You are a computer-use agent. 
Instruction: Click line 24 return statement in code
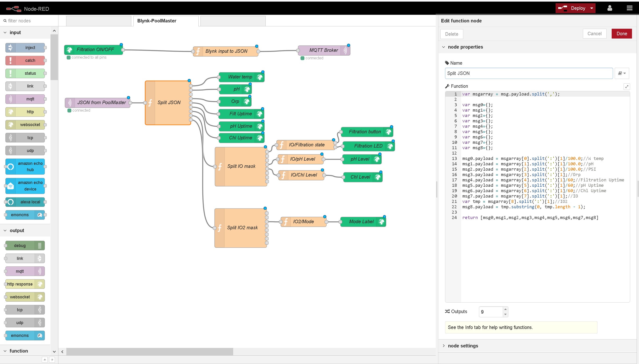click(530, 218)
